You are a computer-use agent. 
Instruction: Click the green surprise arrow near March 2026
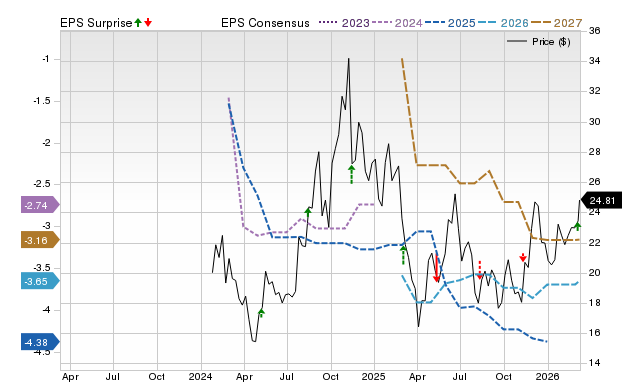coord(578,227)
